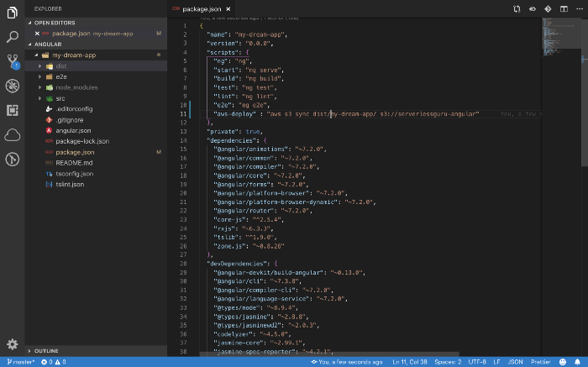Click the "@angular/router" dependency line
This screenshot has height=367, width=588.
coord(263,211)
